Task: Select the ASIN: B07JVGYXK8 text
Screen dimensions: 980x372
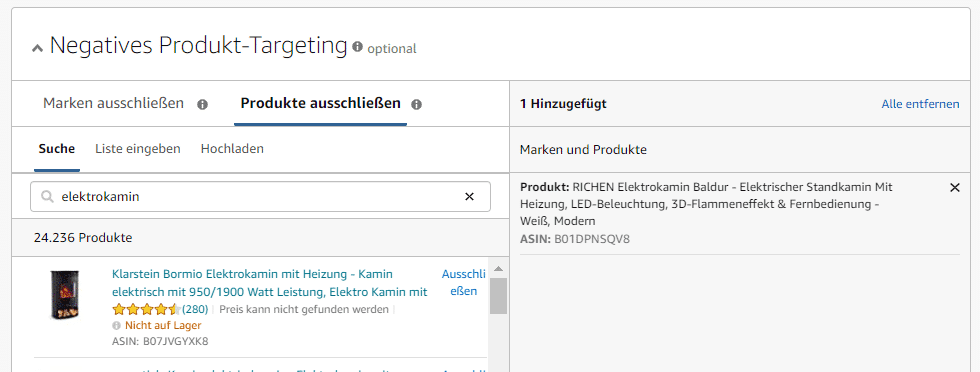Action: 160,341
